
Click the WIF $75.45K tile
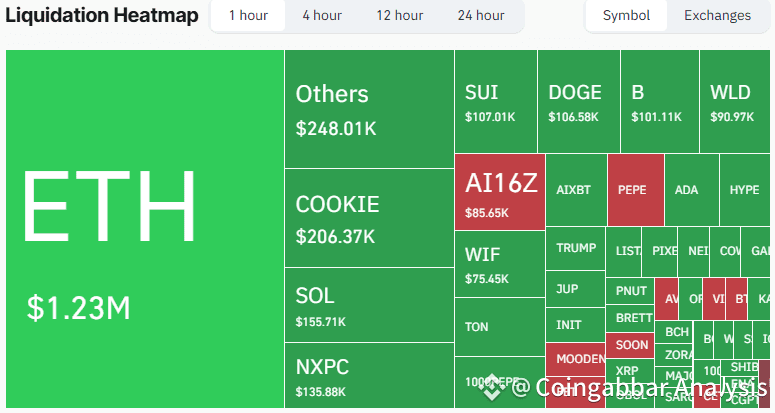click(500, 264)
